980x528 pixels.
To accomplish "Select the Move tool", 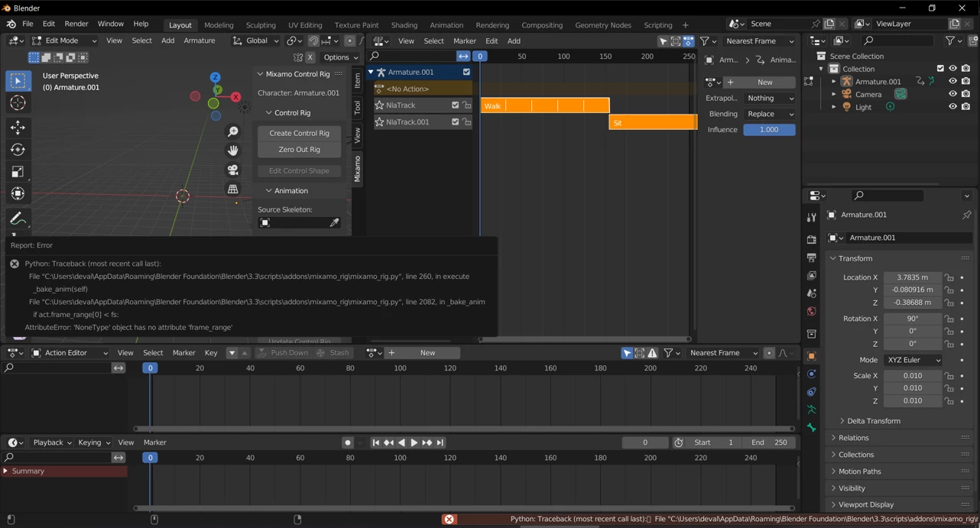I will 18,128.
